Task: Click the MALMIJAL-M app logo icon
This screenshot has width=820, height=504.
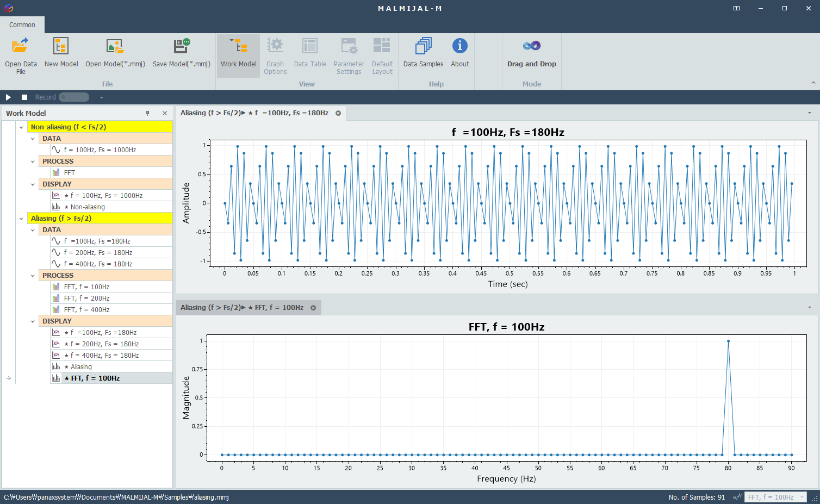Action: (8, 8)
